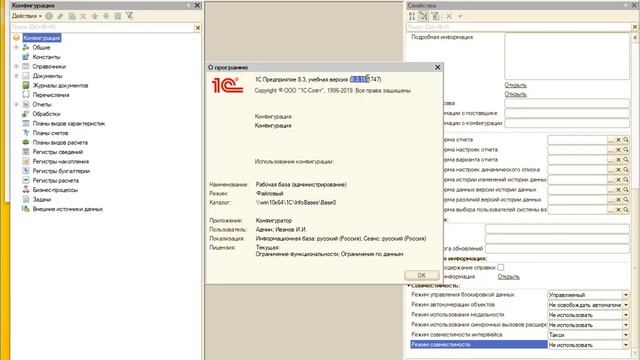Click the Планы счетов icon
Image resolution: width=640 pixels, height=360 pixels.
26,133
